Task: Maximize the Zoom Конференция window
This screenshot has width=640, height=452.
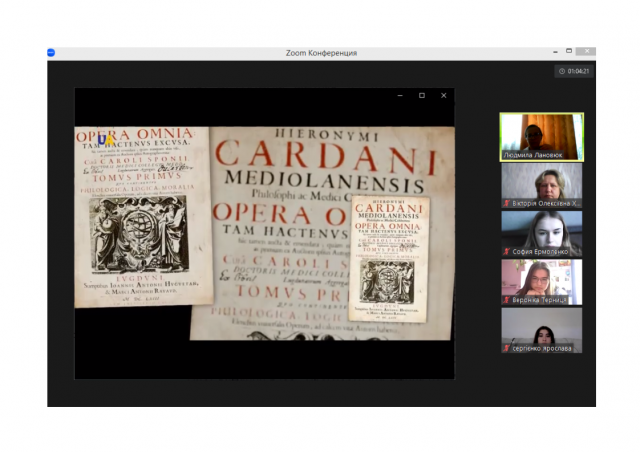Action: (x=569, y=51)
